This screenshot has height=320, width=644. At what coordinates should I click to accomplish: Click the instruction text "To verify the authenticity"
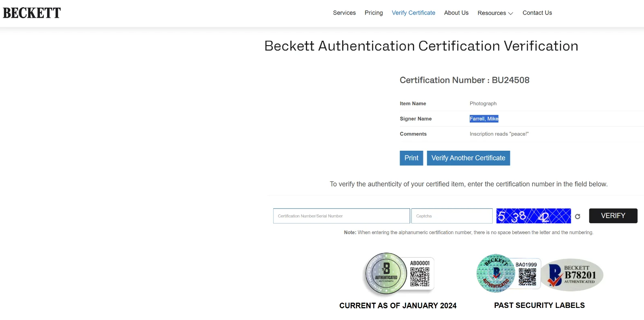[x=469, y=184]
